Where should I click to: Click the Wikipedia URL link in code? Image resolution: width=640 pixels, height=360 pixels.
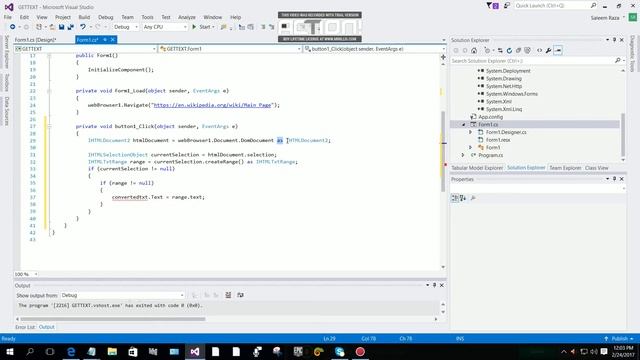click(x=212, y=105)
